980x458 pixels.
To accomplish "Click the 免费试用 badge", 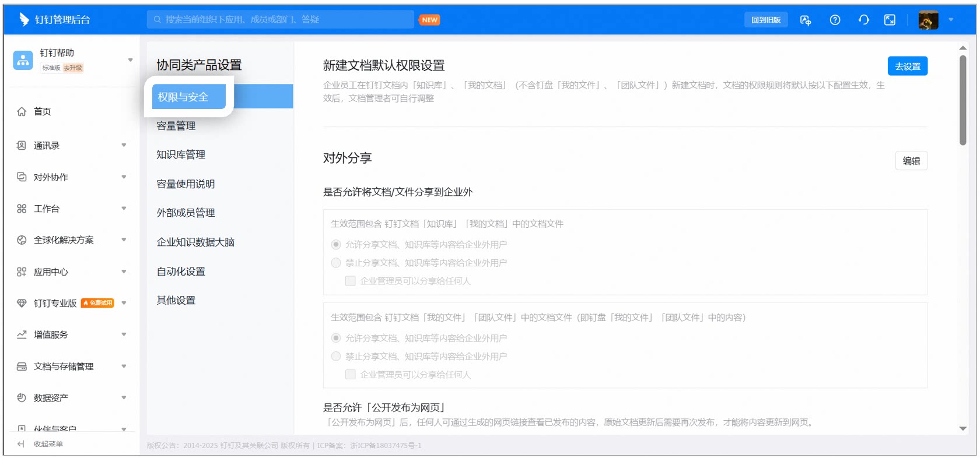I will click(x=97, y=303).
